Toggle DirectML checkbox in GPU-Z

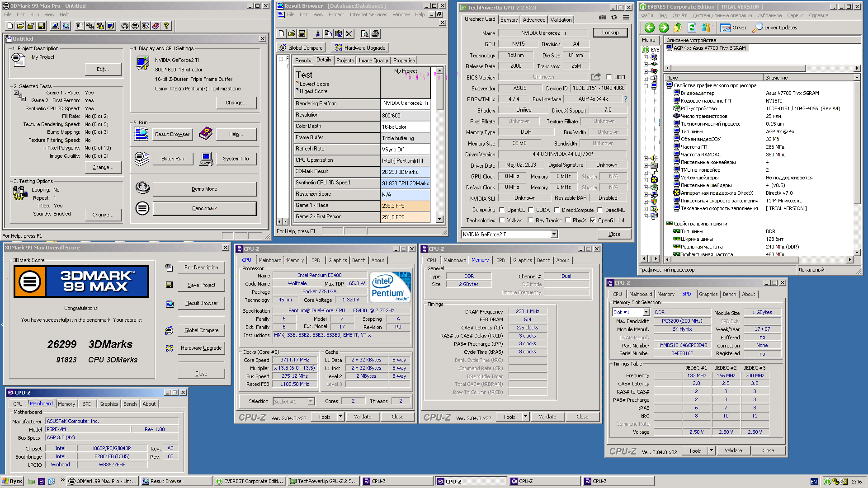(x=600, y=210)
